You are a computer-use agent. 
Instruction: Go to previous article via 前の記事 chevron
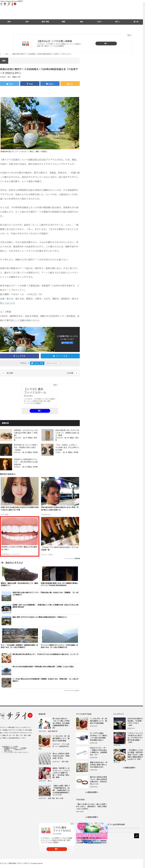pos(3,373)
